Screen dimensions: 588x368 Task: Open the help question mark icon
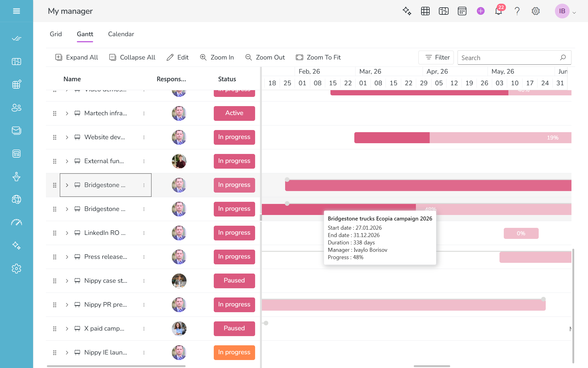point(517,11)
